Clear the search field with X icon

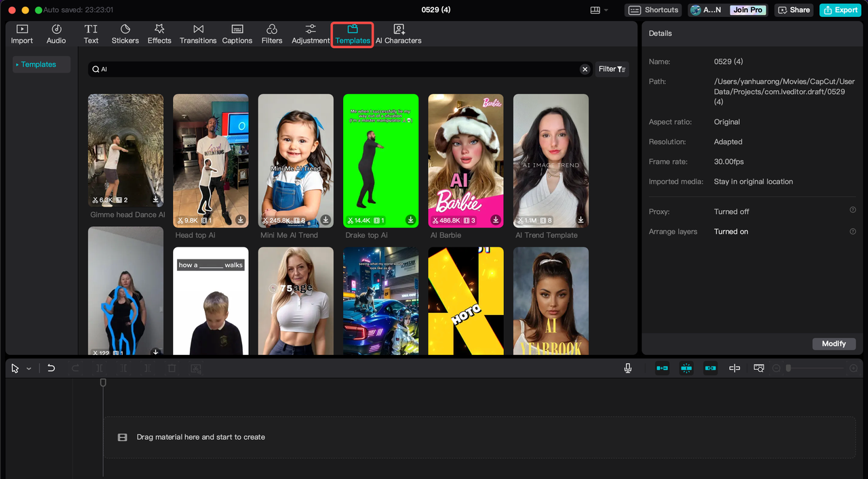[585, 69]
